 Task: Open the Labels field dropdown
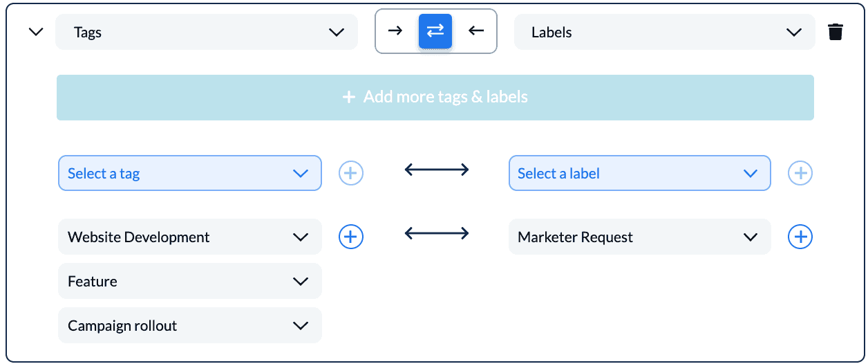coord(665,32)
